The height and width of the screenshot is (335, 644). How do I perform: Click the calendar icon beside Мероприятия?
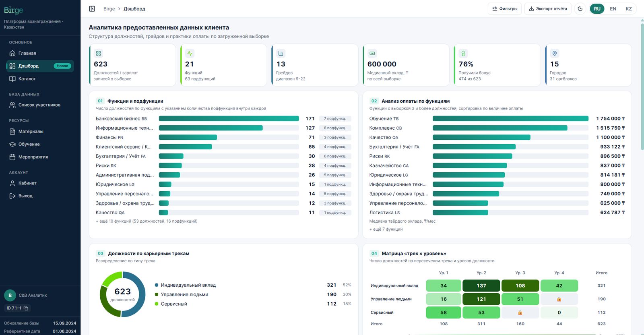[x=12, y=157]
